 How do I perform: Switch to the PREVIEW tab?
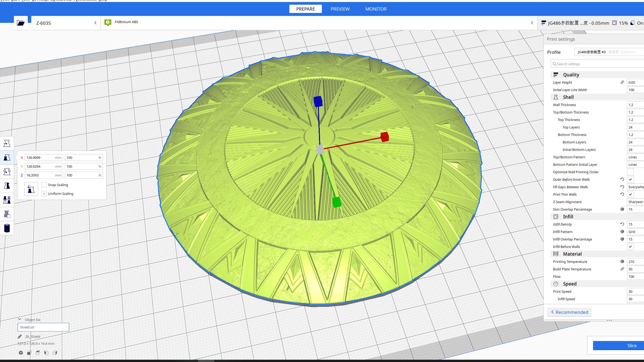(x=340, y=9)
